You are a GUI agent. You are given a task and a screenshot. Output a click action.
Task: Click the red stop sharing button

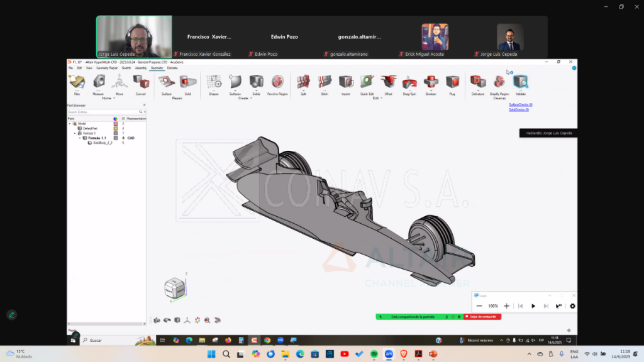pyautogui.click(x=482, y=317)
